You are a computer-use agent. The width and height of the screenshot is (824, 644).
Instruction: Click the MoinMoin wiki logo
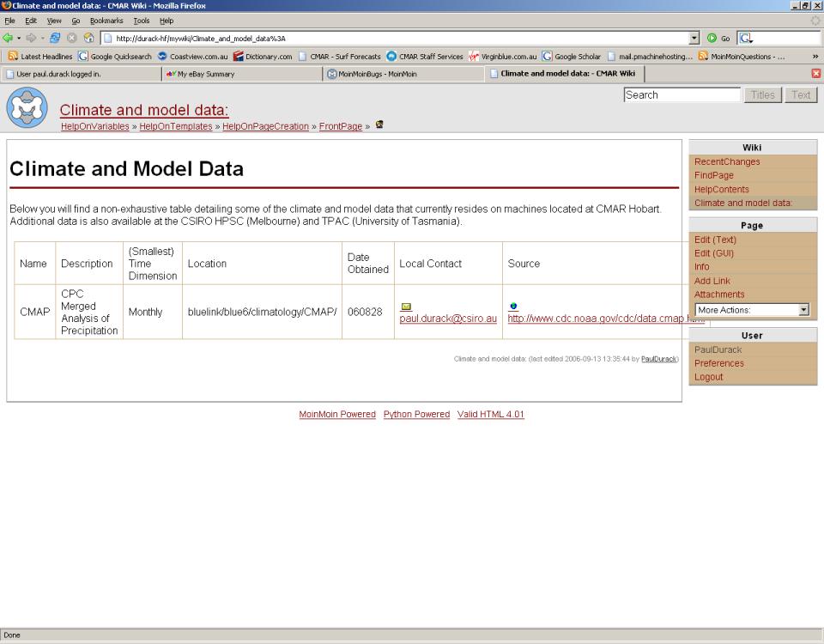27,108
